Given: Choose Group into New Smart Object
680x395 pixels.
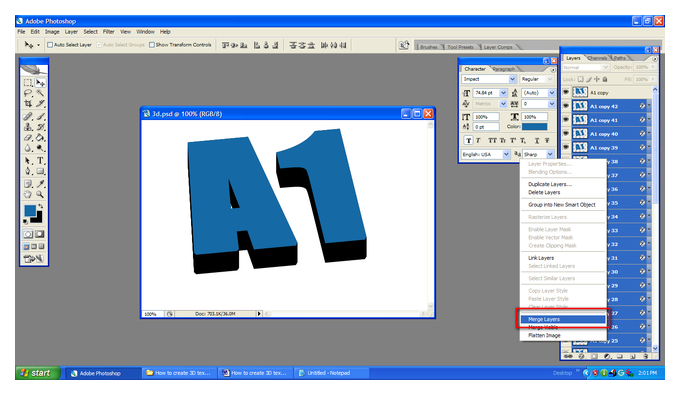Looking at the screenshot, I should [x=562, y=205].
